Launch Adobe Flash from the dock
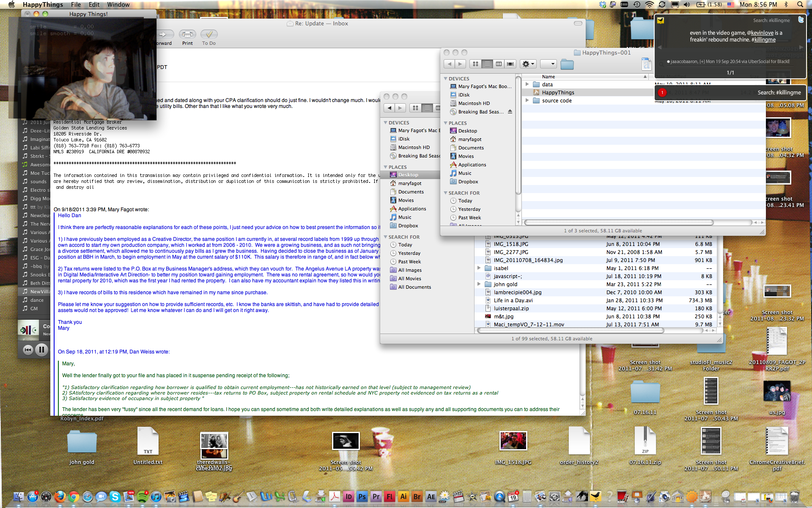The height and width of the screenshot is (508, 812). [390, 497]
